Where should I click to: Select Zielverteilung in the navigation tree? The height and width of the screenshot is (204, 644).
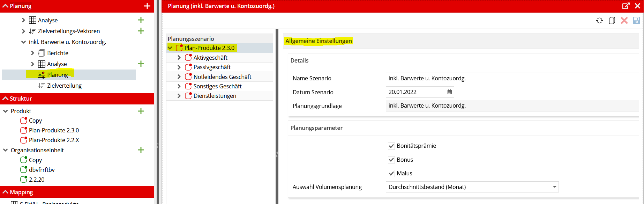(x=64, y=86)
